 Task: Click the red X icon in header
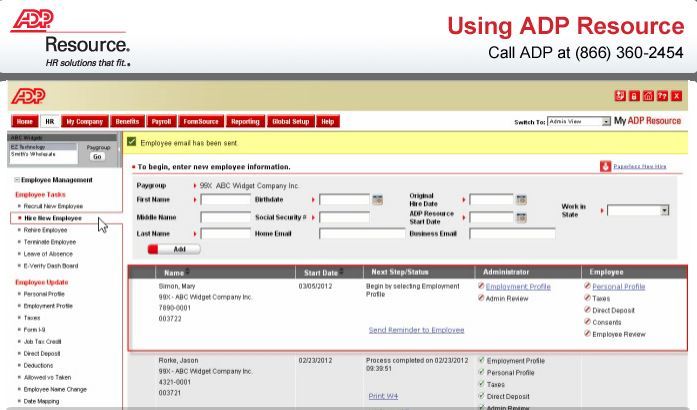coord(677,96)
